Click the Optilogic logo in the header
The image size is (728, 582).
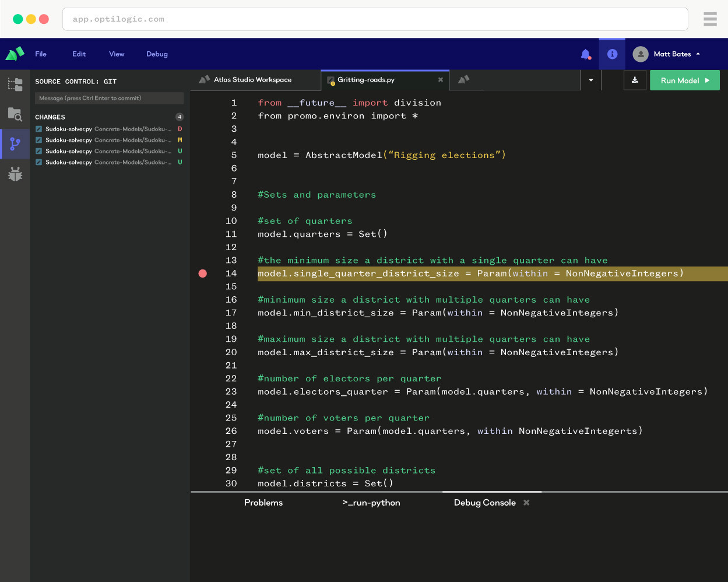pos(15,54)
